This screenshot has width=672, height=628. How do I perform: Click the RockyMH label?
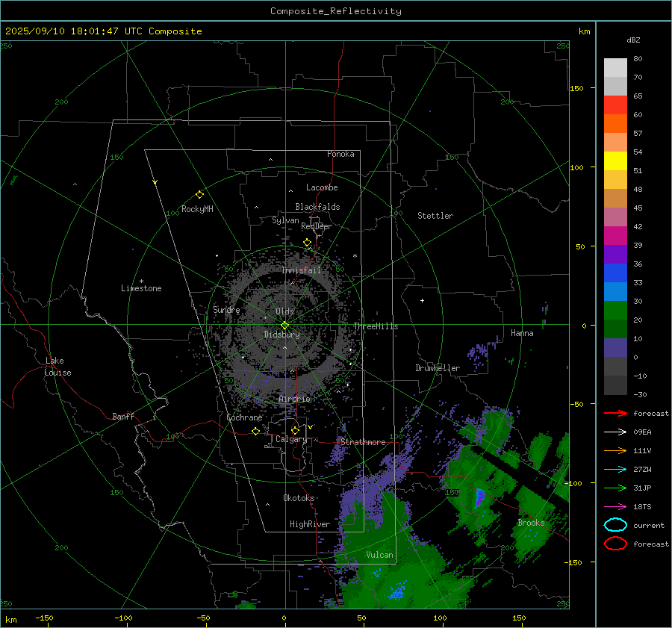(x=197, y=209)
